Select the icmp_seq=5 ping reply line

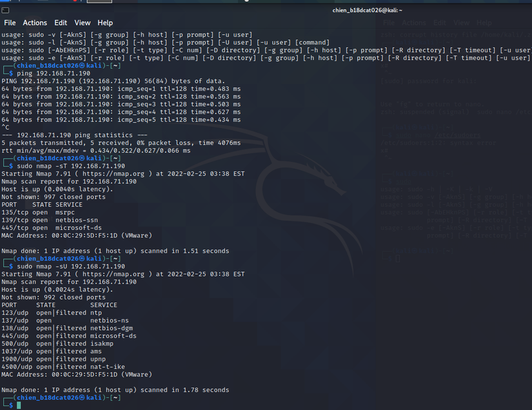[x=121, y=120]
